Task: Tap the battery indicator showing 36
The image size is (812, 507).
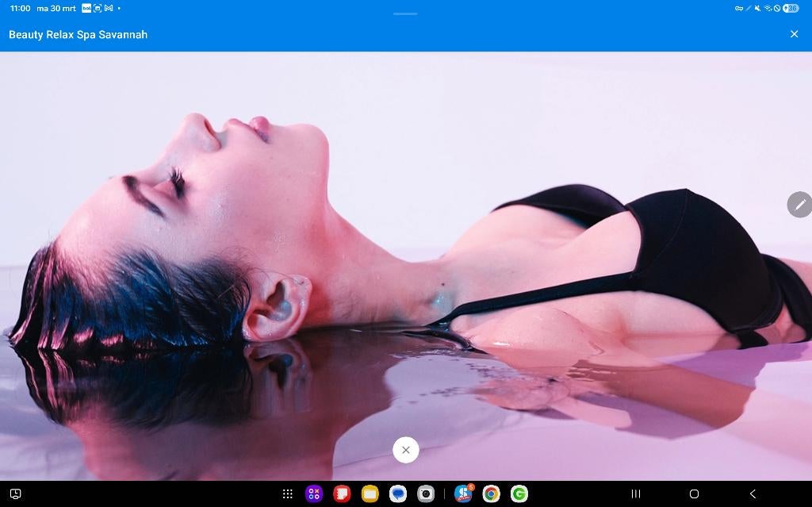Action: click(791, 8)
